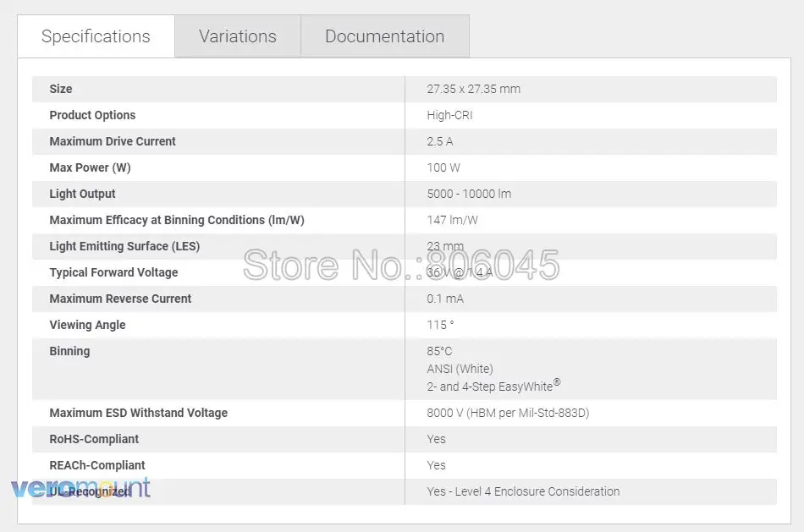Select the RoHS-Compliant row label
The height and width of the screenshot is (532, 804).
tap(94, 439)
